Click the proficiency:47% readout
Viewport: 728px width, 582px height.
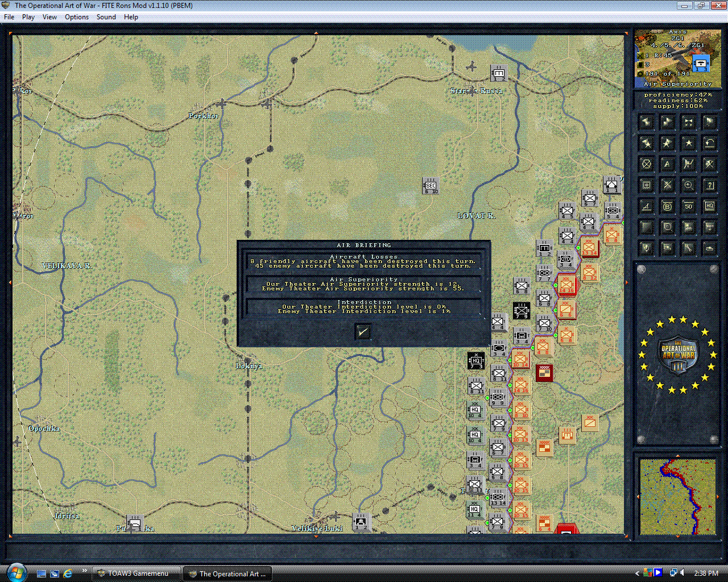coord(678,95)
